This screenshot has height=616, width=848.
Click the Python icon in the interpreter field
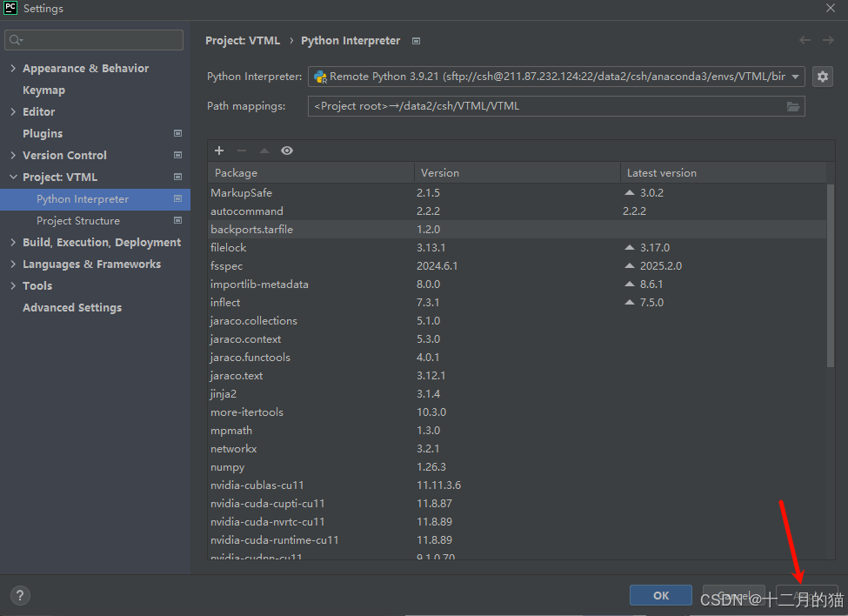coord(320,77)
